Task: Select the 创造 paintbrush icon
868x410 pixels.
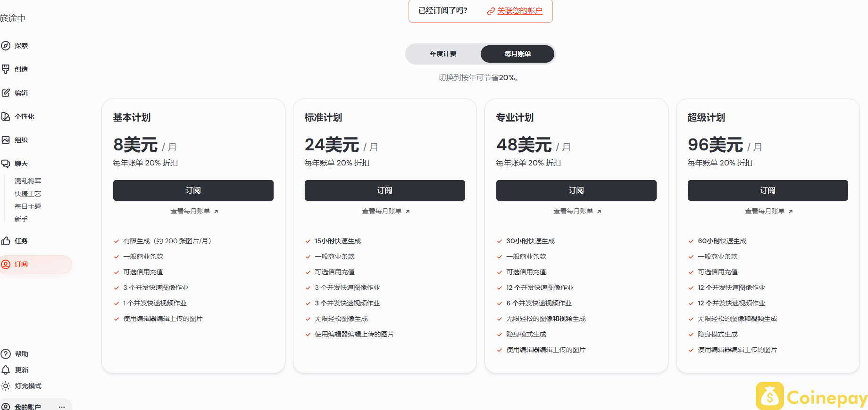Action: click(6, 69)
